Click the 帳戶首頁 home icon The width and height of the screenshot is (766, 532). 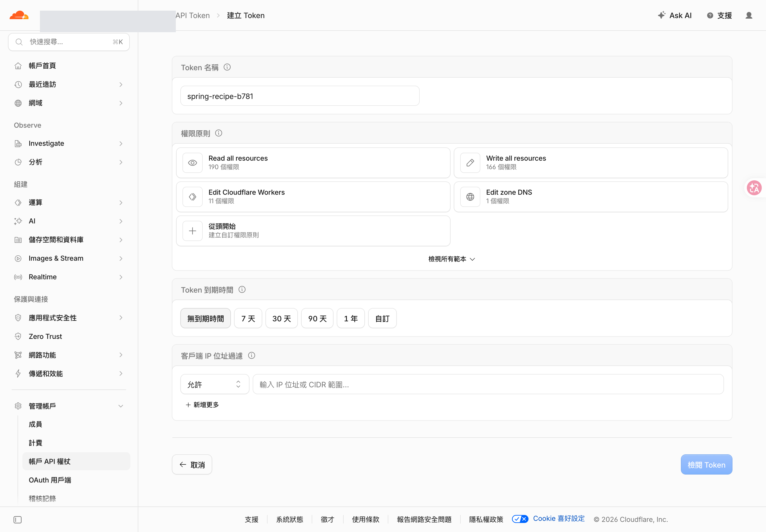click(x=18, y=66)
